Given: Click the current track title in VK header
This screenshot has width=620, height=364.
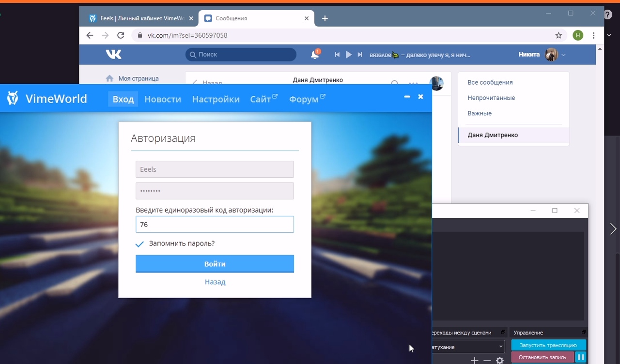Looking at the screenshot, I should pos(419,55).
